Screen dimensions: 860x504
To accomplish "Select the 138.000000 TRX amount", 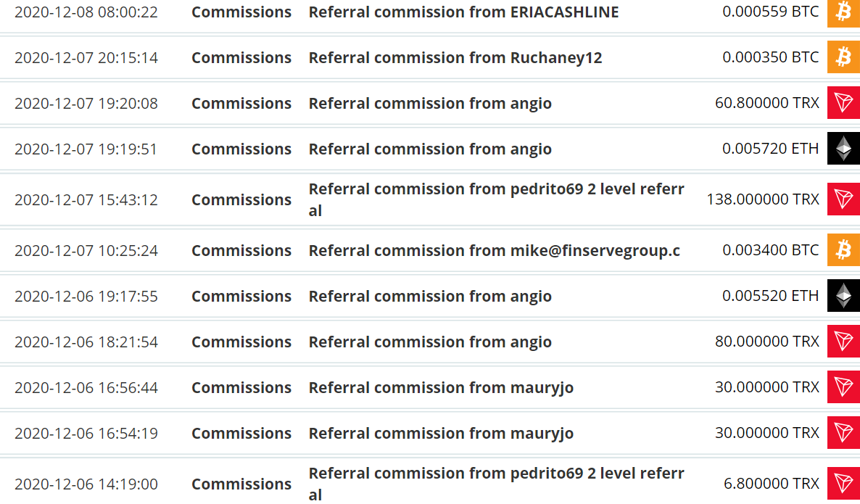I will (x=762, y=199).
